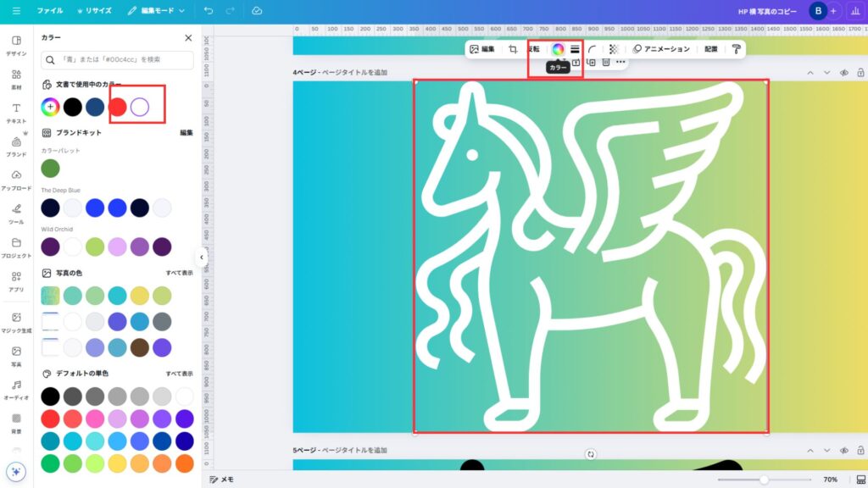Click the corner rounding icon

pyautogui.click(x=592, y=49)
